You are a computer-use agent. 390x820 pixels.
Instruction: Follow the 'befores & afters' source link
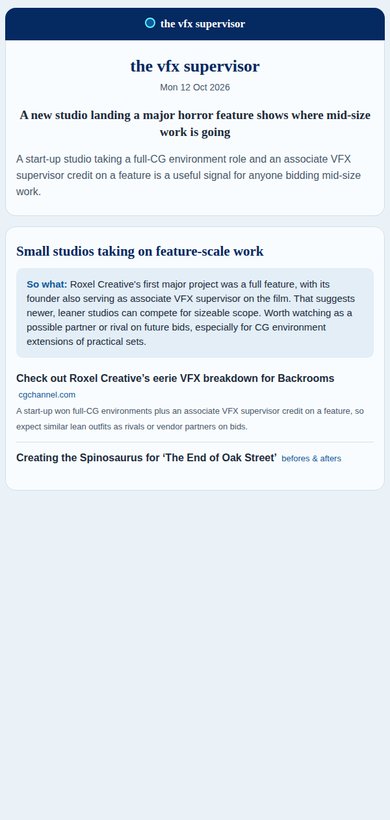pyautogui.click(x=312, y=459)
